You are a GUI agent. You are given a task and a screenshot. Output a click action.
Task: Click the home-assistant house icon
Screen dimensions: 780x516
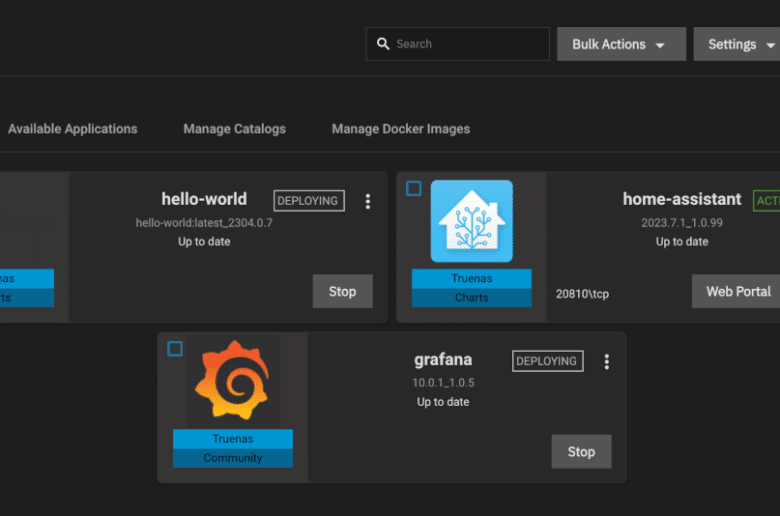[x=472, y=221]
